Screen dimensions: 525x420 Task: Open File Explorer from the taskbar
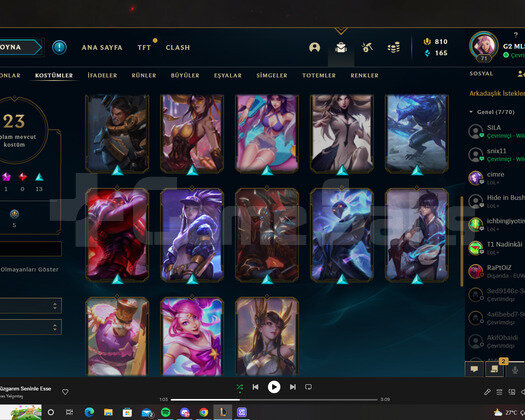[x=108, y=412]
